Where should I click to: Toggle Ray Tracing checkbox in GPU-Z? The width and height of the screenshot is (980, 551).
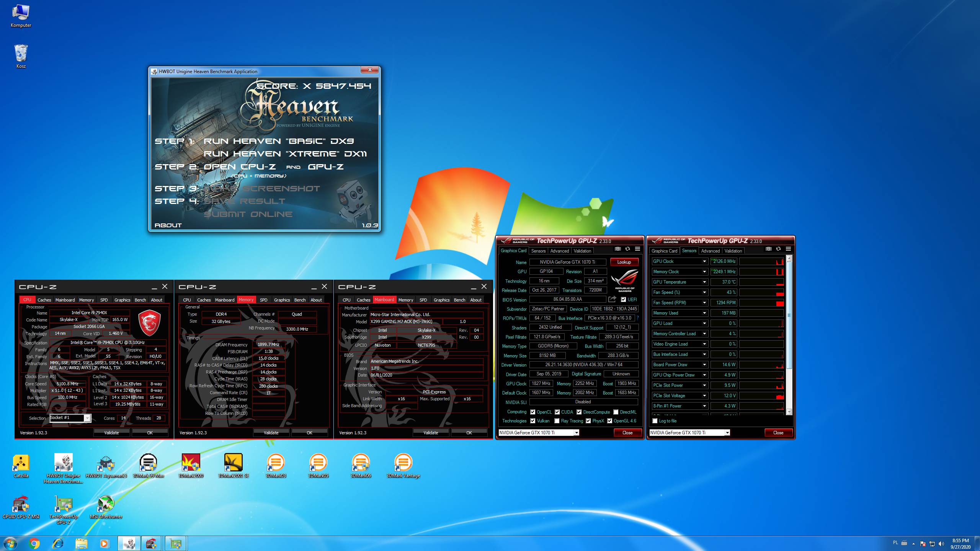(557, 421)
